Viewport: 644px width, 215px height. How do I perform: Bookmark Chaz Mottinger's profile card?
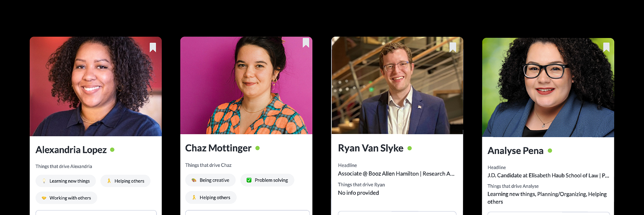tap(306, 43)
